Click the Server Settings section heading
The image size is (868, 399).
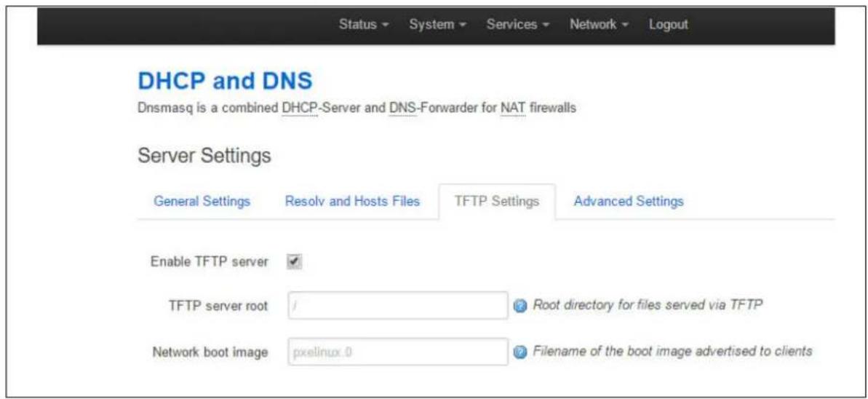pos(204,156)
